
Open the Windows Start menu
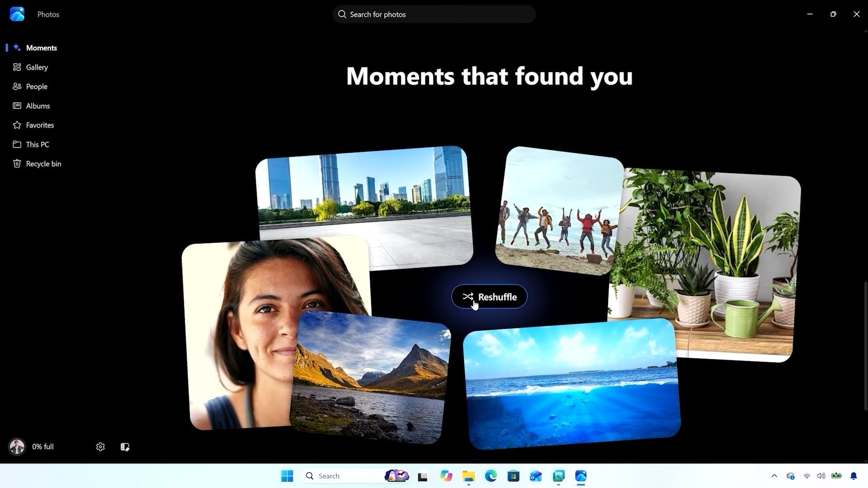(x=287, y=476)
